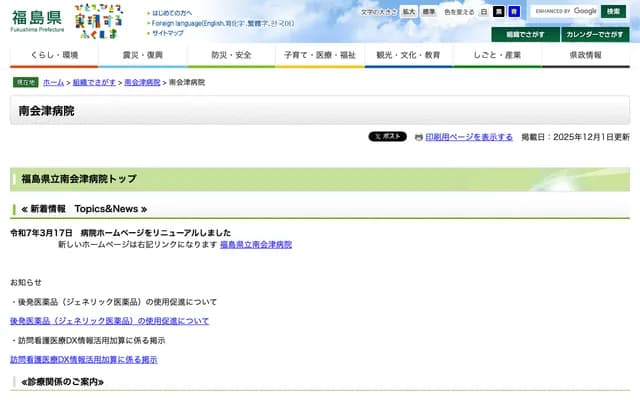Click the green 検索 search button

(x=613, y=11)
